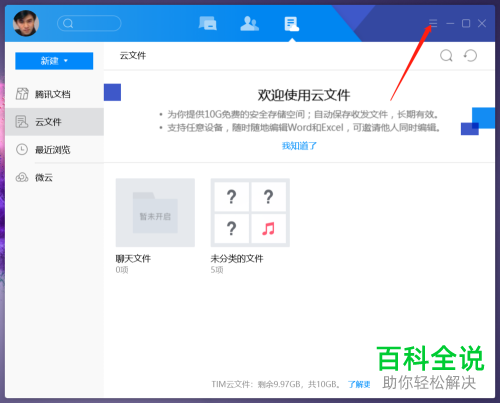
Task: Open the contacts tab icon
Action: coord(249,23)
